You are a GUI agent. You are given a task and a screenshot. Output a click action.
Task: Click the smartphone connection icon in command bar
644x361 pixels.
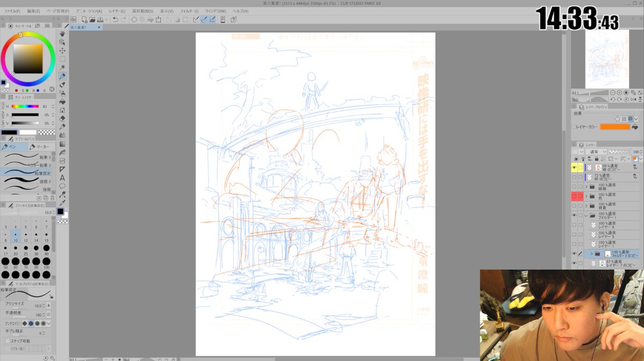(x=222, y=19)
